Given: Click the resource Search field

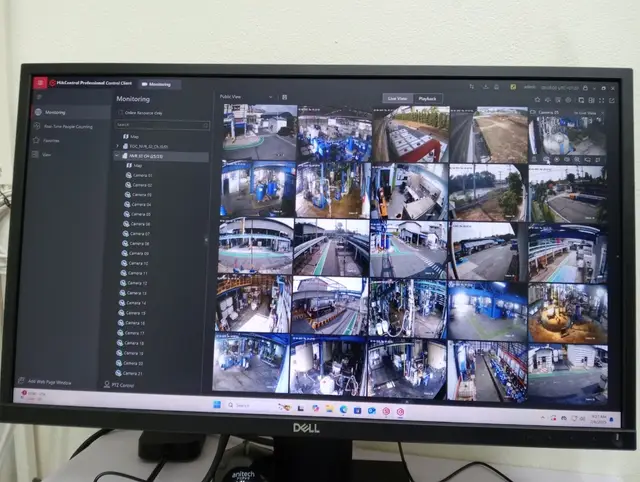Looking at the screenshot, I should (x=162, y=125).
